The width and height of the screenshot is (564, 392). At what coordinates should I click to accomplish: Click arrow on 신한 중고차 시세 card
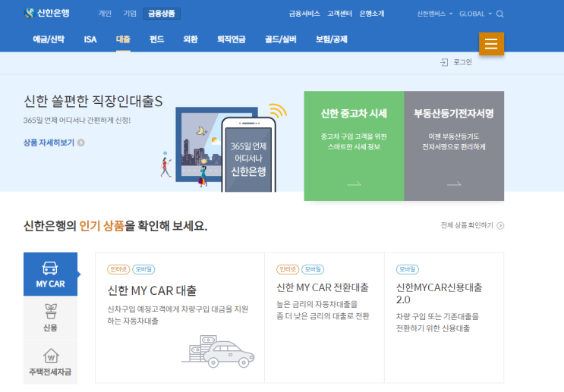point(354,184)
